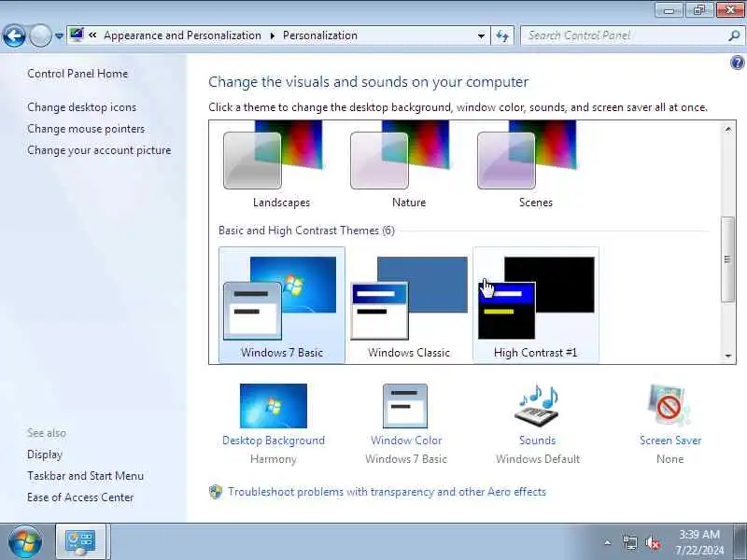747x560 pixels.
Task: Open the Windows Start button
Action: pyautogui.click(x=25, y=542)
